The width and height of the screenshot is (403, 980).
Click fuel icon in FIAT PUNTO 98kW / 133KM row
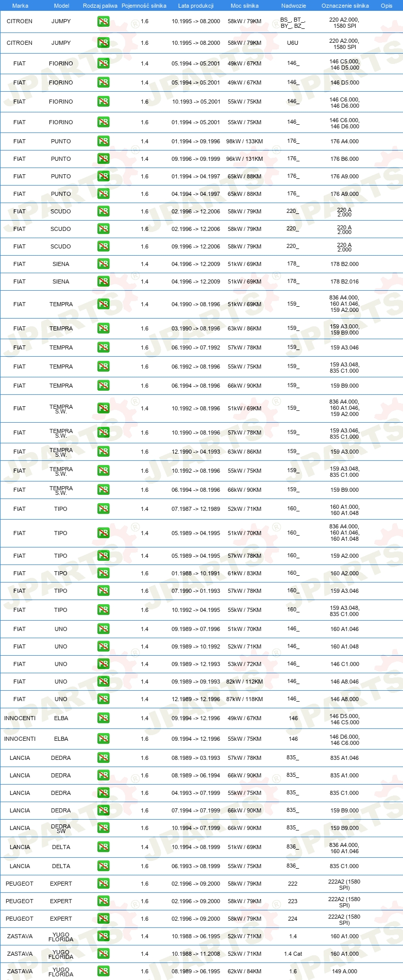pyautogui.click(x=103, y=141)
